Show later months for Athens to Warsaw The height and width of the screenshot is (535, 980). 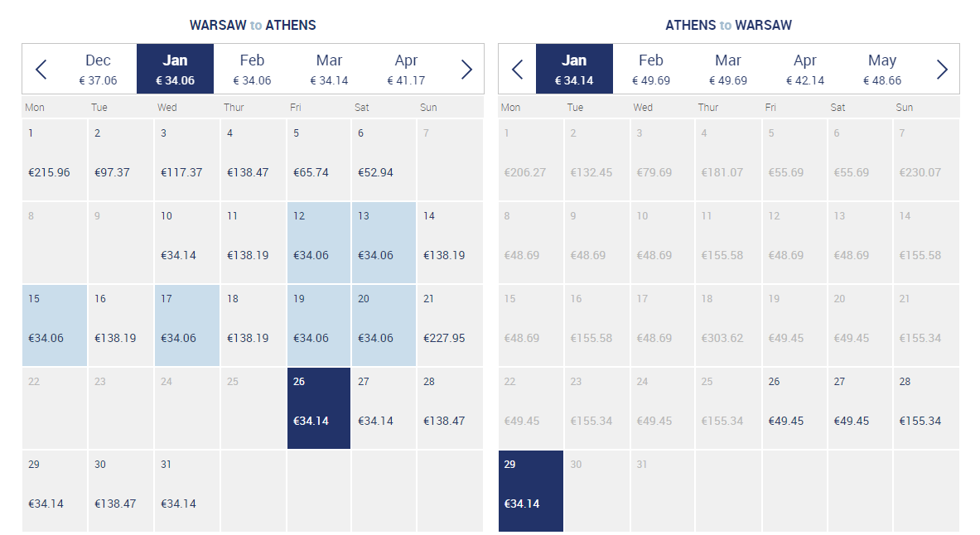(942, 70)
